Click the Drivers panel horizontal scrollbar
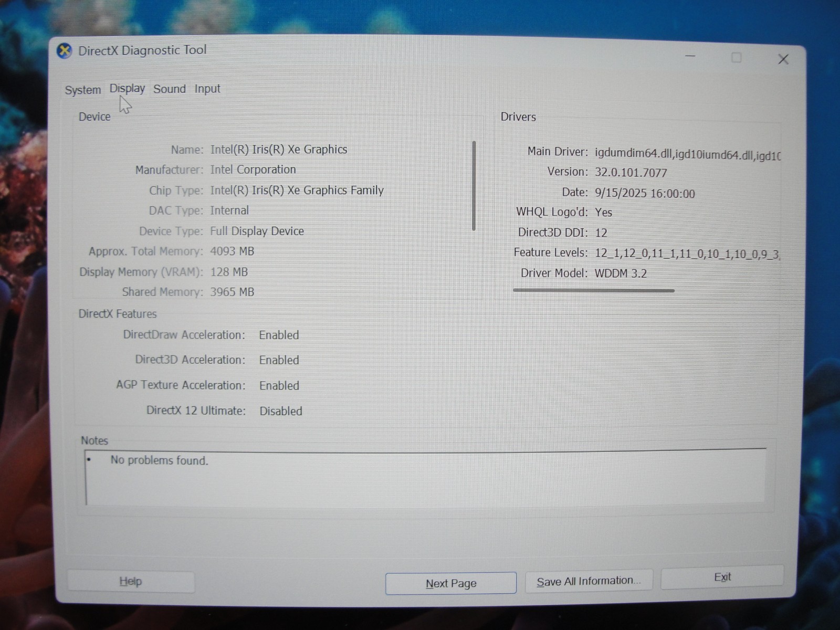The image size is (840, 630). coord(594,290)
